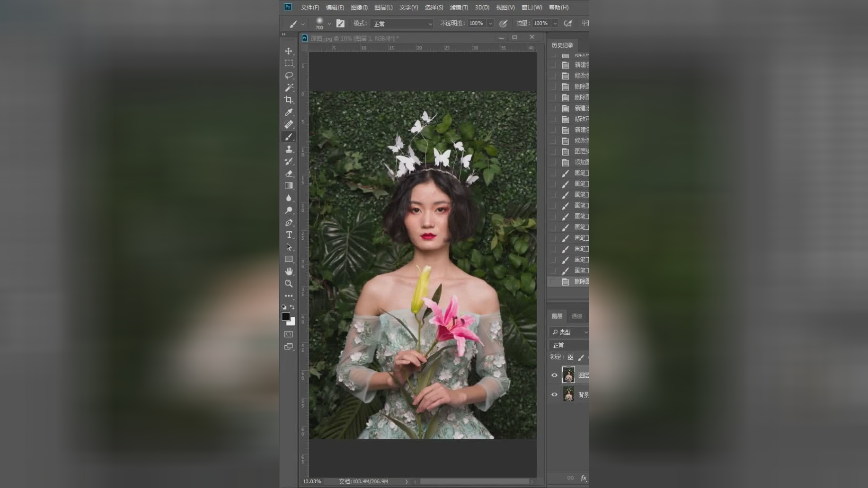Select the Crop tool
This screenshot has width=868, height=488.
(x=289, y=100)
